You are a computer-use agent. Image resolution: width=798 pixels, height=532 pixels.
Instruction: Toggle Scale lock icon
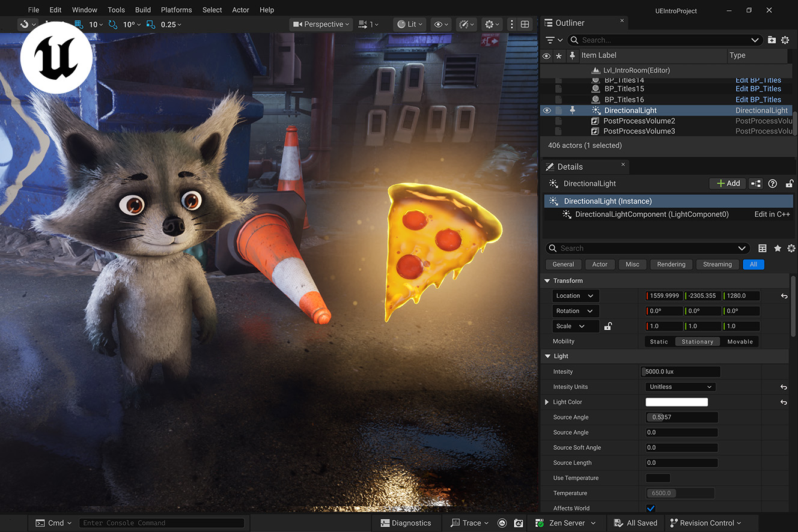pos(608,326)
